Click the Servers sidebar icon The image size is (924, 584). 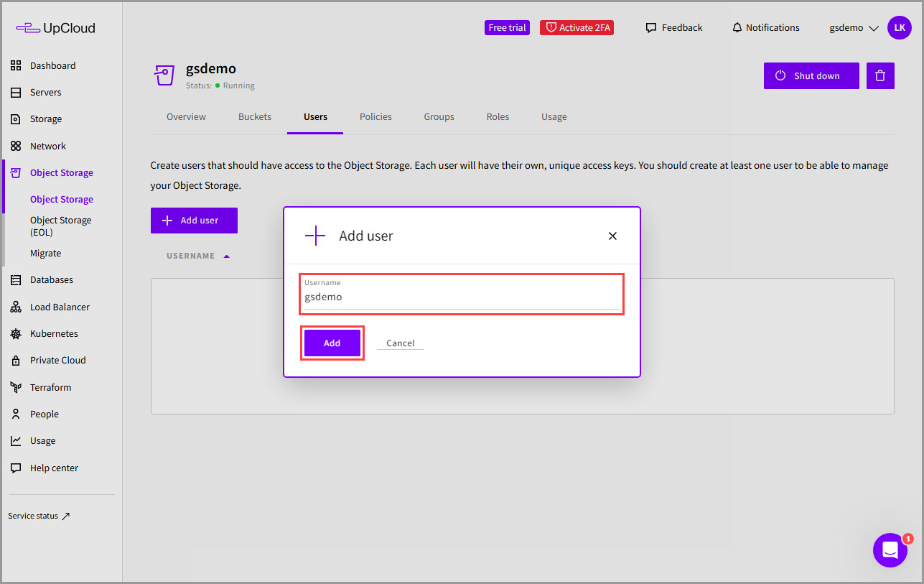click(x=16, y=92)
